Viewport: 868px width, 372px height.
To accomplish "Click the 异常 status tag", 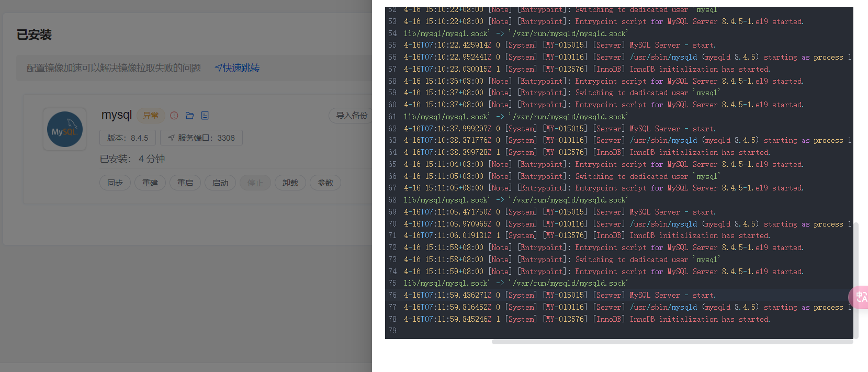I will click(x=151, y=115).
